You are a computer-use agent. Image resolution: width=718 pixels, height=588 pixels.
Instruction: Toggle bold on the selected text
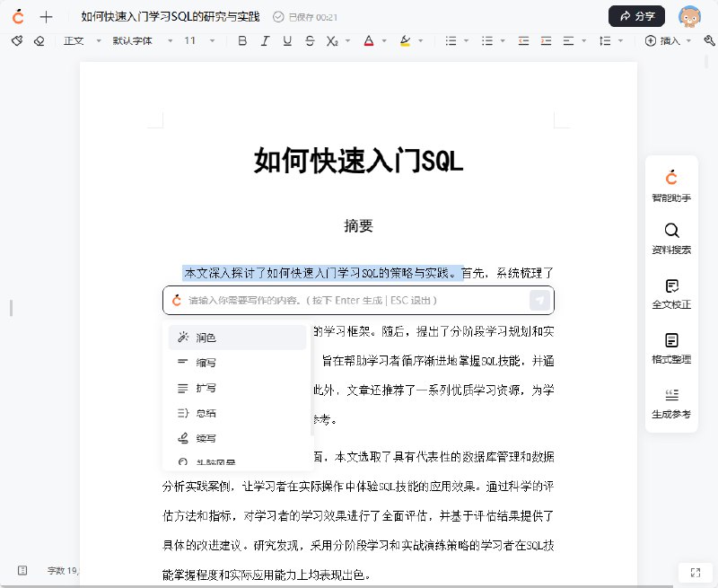pyautogui.click(x=244, y=40)
